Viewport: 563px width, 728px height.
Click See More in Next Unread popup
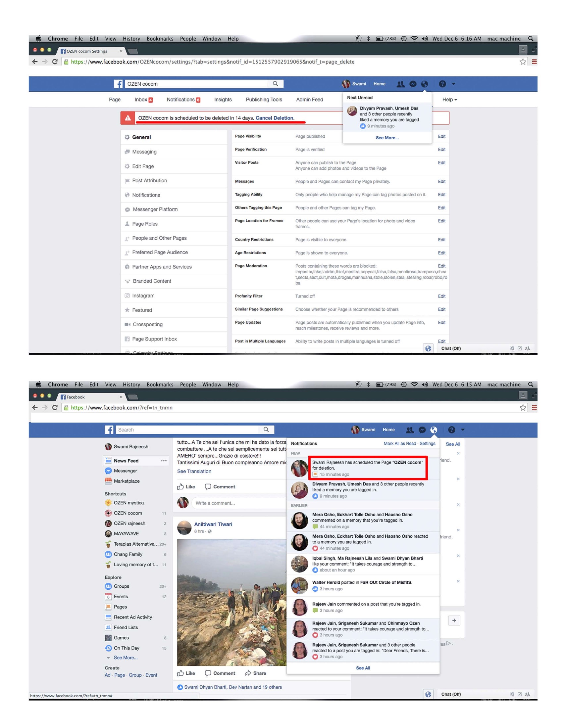[x=387, y=138]
